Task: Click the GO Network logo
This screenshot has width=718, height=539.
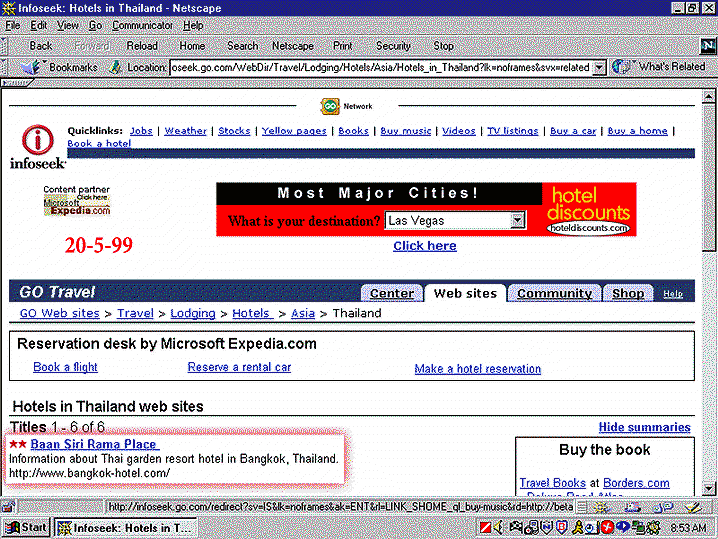Action: (x=330, y=106)
